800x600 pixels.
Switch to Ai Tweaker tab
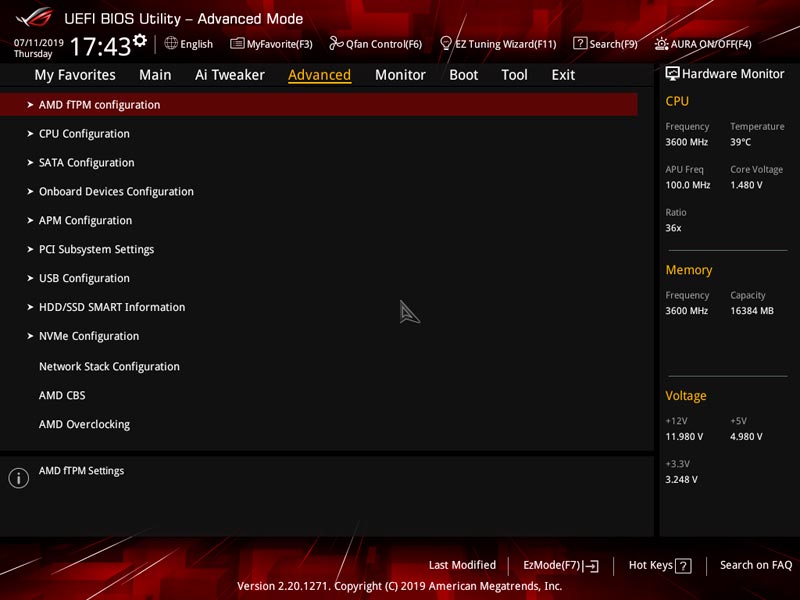(230, 75)
